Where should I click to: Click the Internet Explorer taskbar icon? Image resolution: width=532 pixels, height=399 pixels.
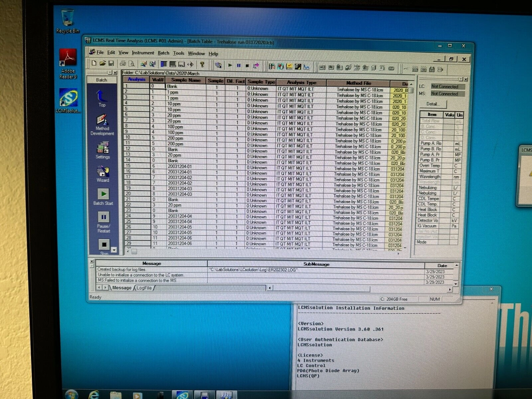click(94, 395)
